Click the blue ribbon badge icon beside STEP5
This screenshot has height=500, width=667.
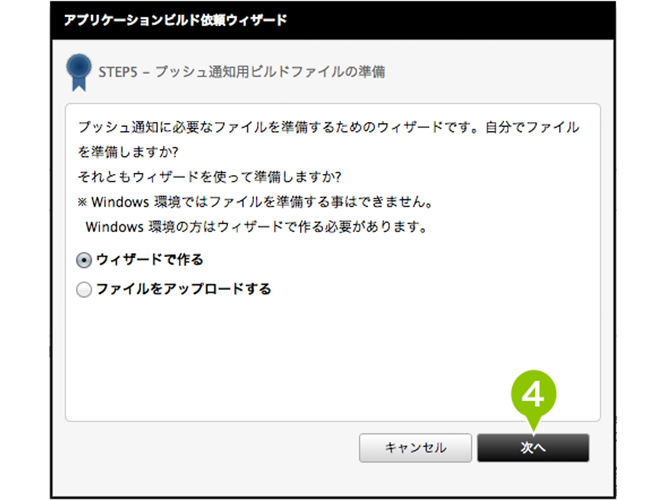click(x=79, y=72)
